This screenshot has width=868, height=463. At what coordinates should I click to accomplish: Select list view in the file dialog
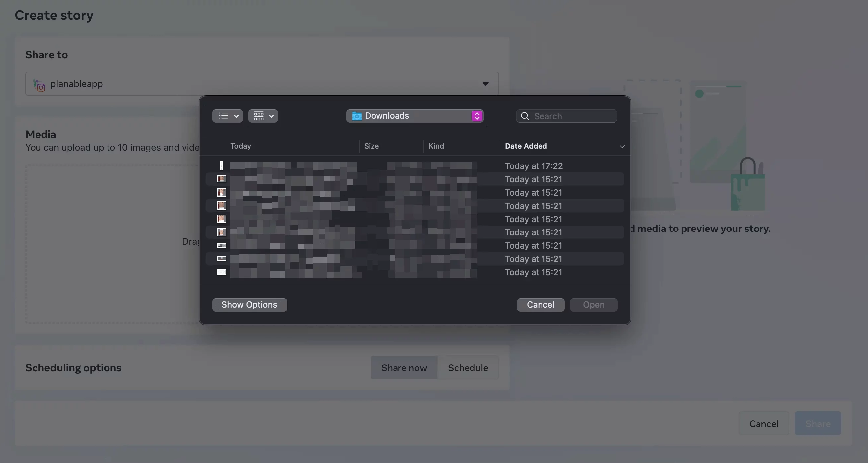click(223, 116)
